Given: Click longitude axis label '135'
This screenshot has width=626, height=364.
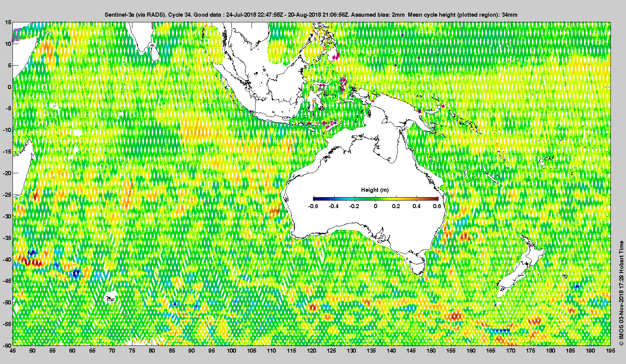Looking at the screenshot, I should (371, 350).
